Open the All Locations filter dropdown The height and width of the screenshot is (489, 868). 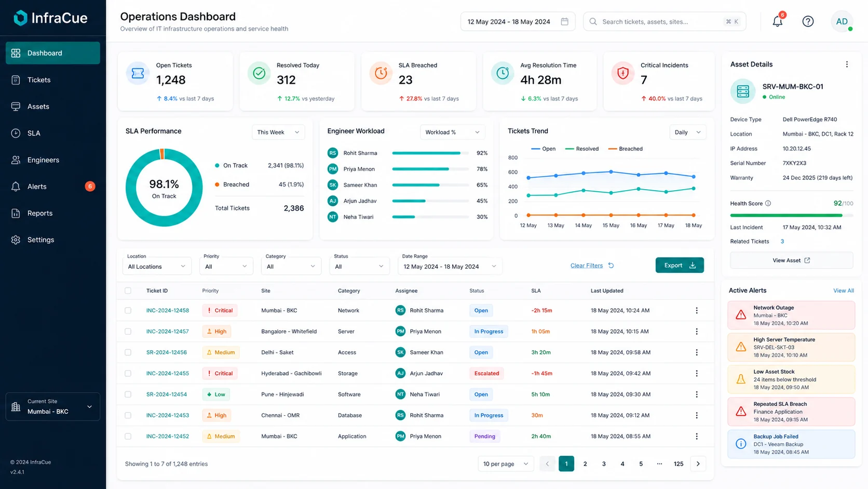point(157,266)
